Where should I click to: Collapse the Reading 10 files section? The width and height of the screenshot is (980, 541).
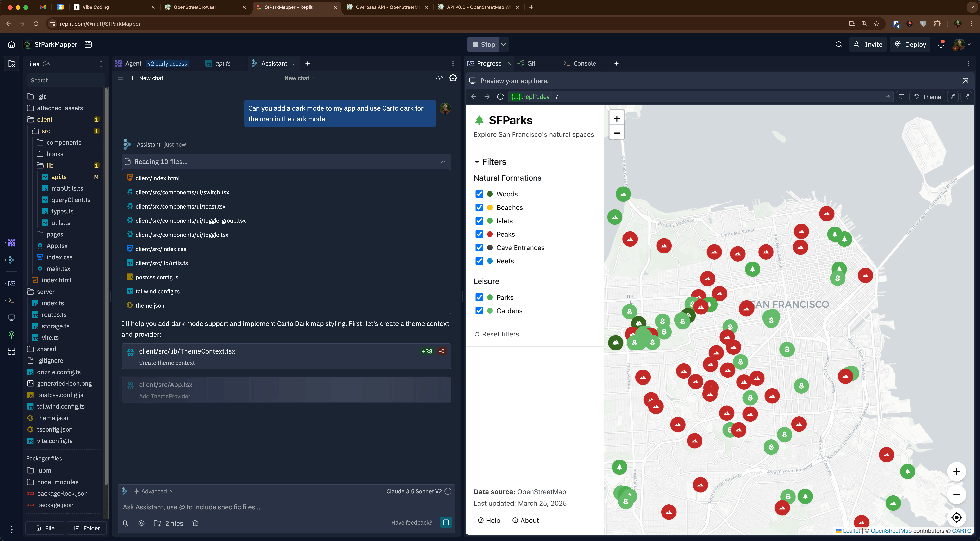point(443,162)
